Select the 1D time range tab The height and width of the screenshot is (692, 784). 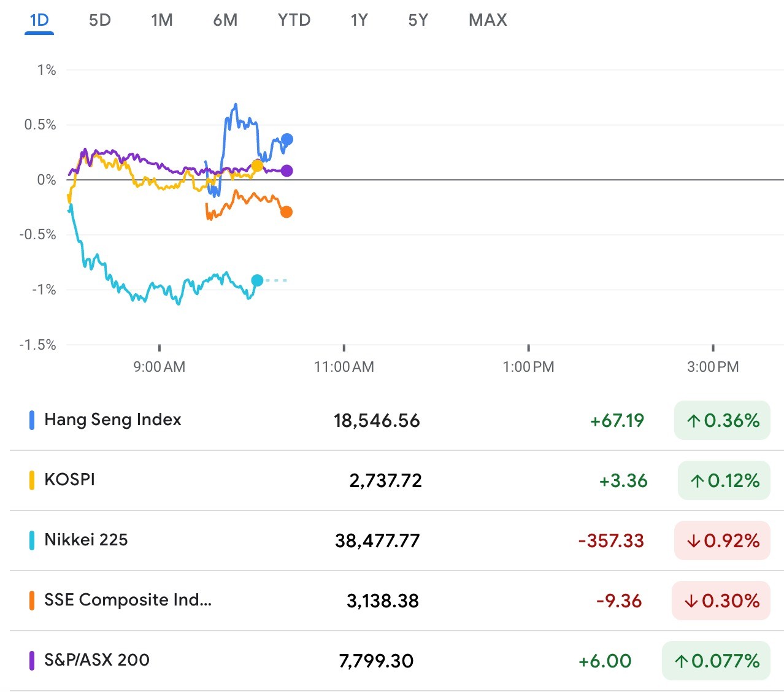pyautogui.click(x=39, y=20)
